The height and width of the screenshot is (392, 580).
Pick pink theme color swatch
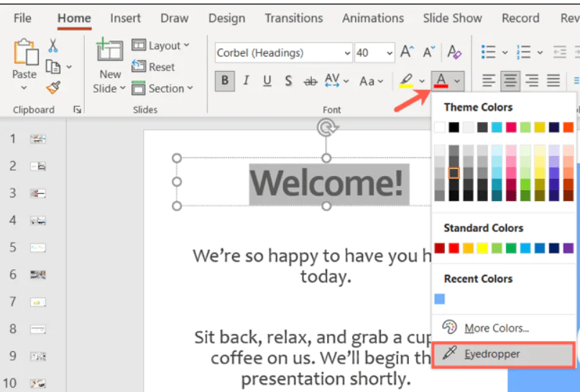tap(511, 128)
